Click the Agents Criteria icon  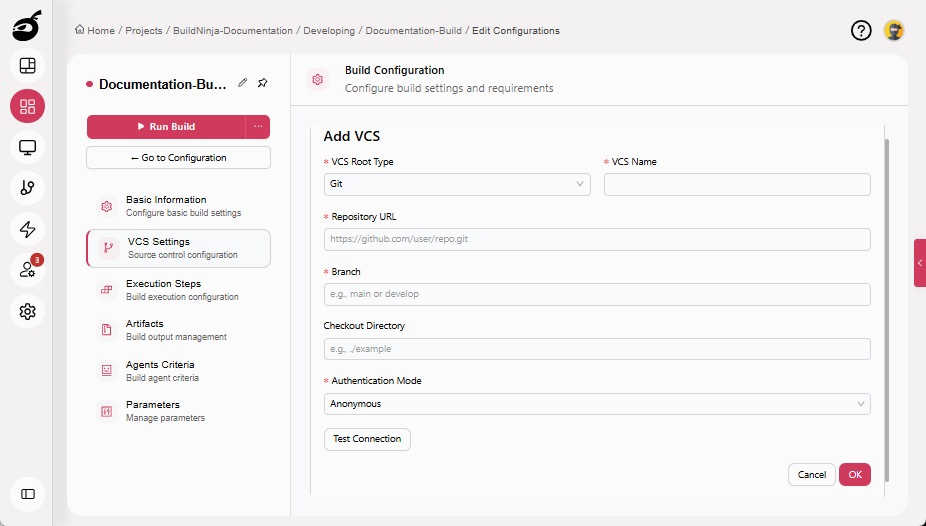click(107, 371)
